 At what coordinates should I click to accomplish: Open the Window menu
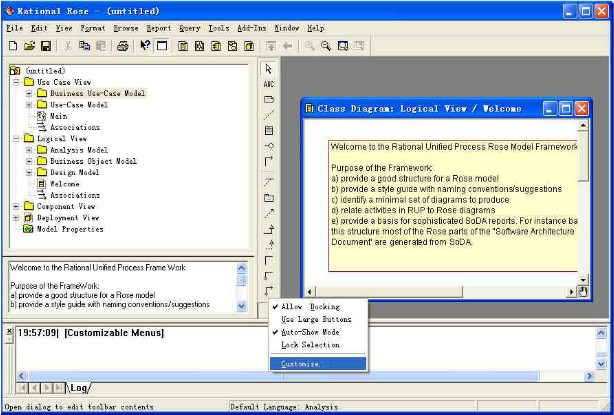point(287,28)
